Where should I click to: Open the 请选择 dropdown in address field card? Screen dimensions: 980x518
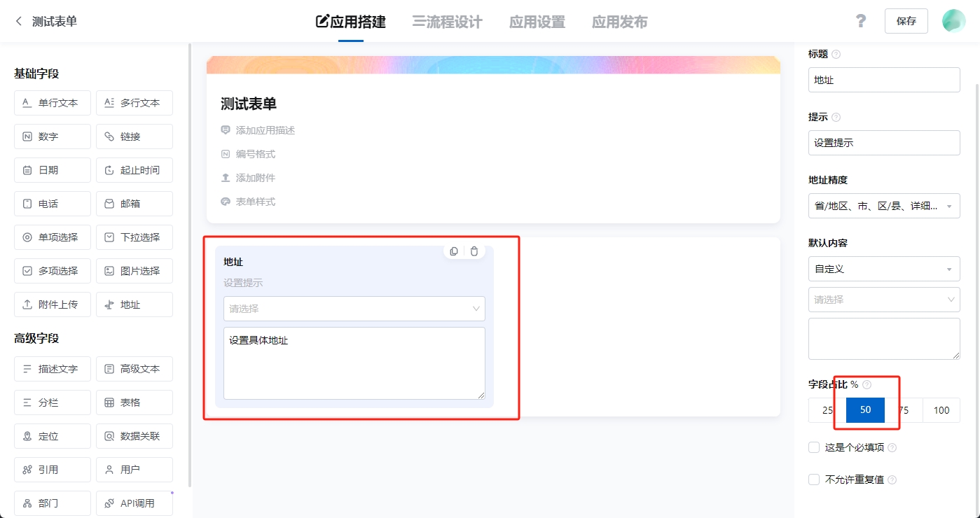(x=354, y=309)
